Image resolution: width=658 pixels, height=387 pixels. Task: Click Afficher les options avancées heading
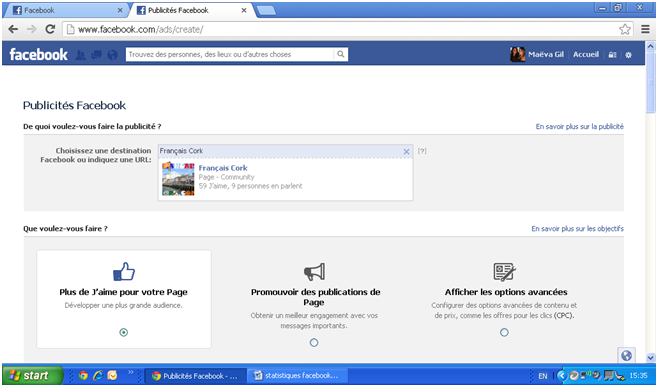[506, 292]
